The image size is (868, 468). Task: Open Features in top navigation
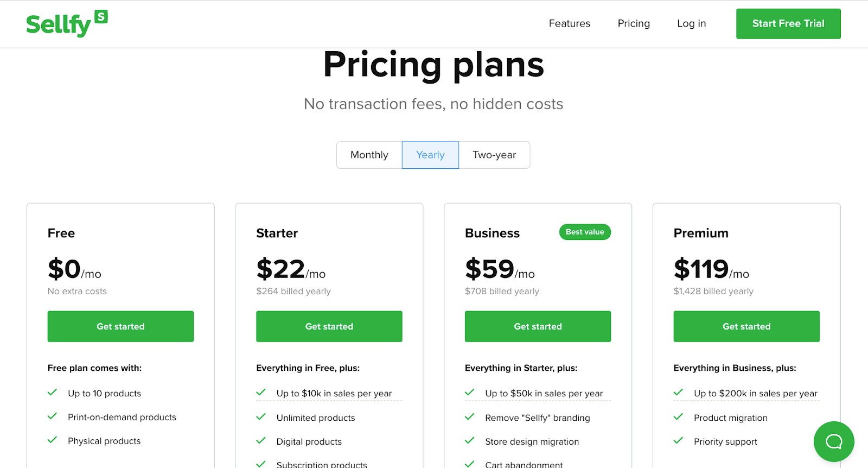coord(569,23)
